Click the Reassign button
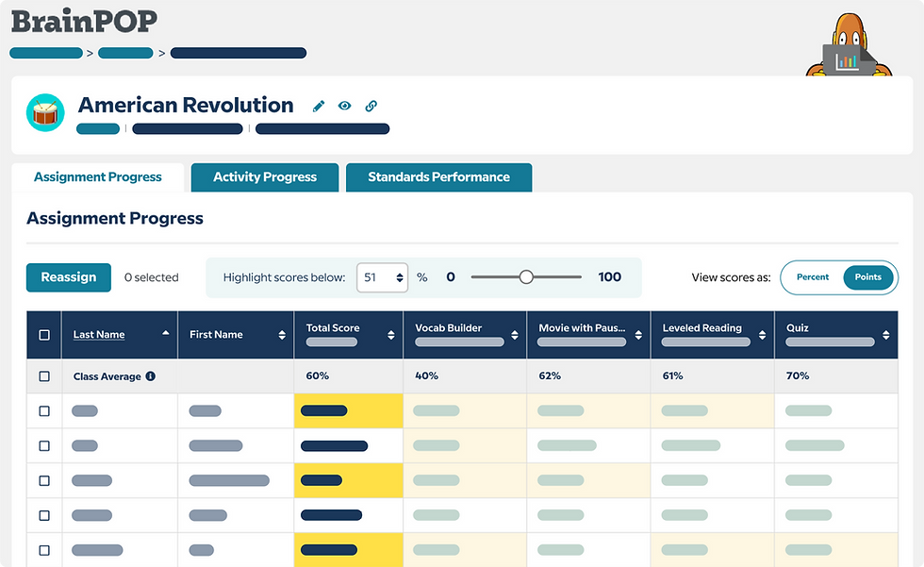 pos(68,277)
